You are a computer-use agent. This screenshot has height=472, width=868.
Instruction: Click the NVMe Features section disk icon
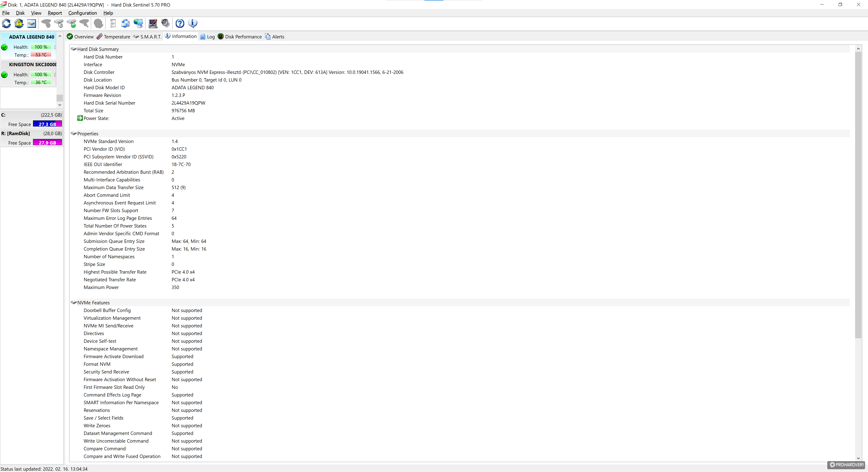coord(73,303)
